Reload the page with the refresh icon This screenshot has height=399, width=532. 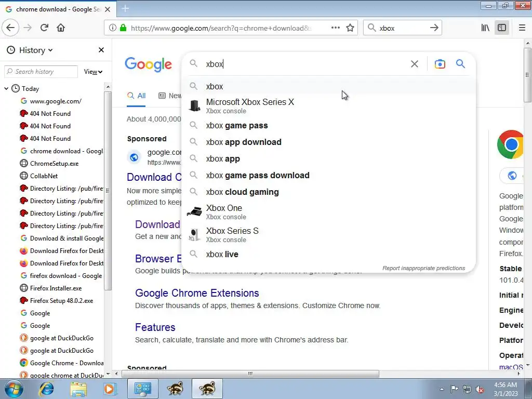pyautogui.click(x=44, y=28)
